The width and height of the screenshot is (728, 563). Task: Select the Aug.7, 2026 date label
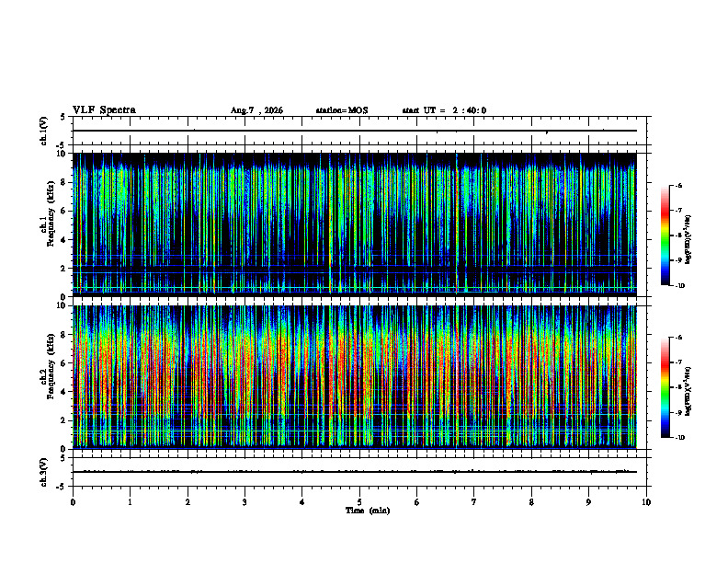tap(256, 110)
